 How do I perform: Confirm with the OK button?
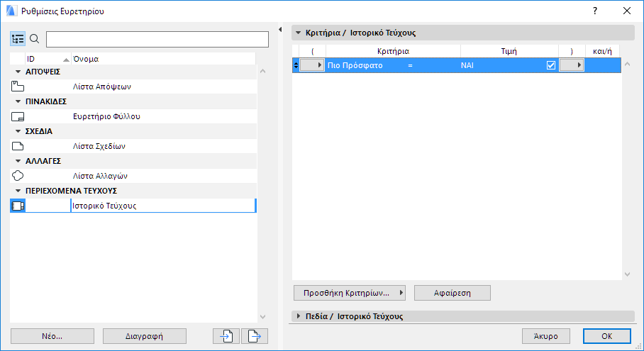tap(606, 336)
